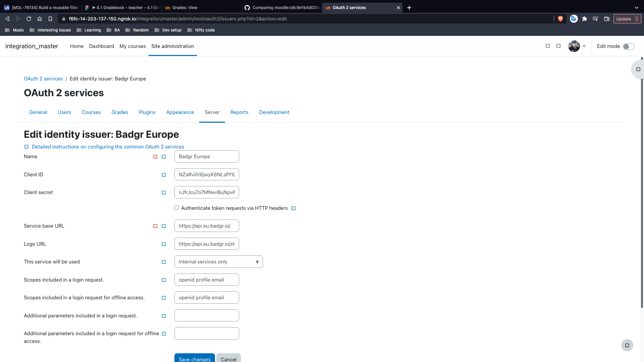The height and width of the screenshot is (362, 644).
Task: Click browser home button
Action: click(x=40, y=19)
